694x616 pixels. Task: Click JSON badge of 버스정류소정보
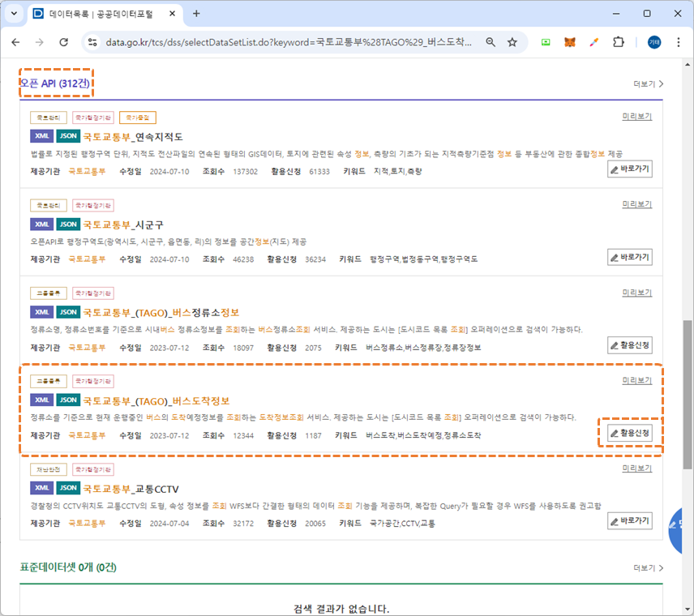pos(68,312)
